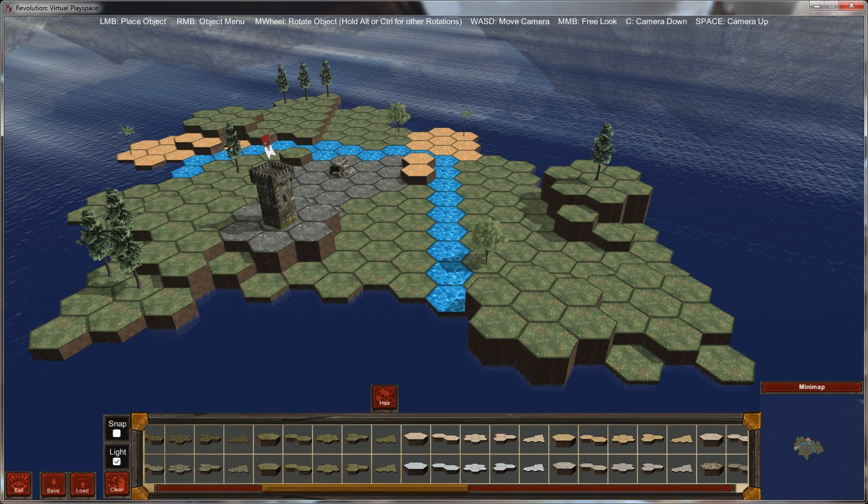Click the stone tower on the island
The width and height of the screenshot is (868, 504).
pos(274,195)
